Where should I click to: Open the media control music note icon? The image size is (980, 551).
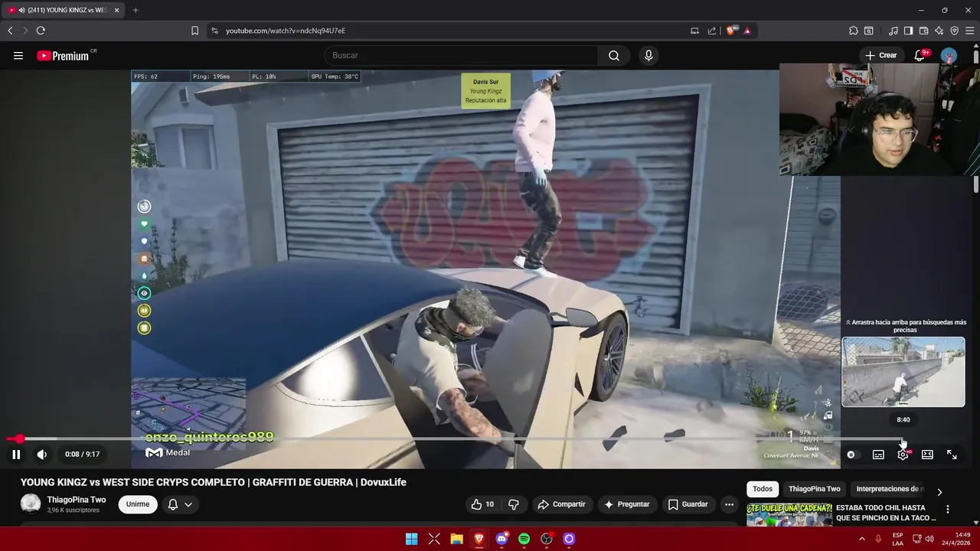893,31
